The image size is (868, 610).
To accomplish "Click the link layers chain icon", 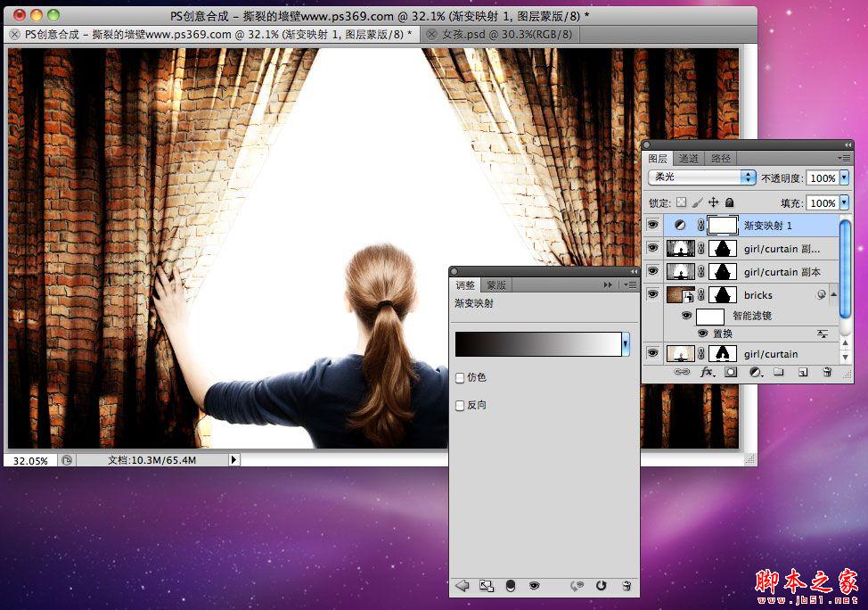I will (x=682, y=372).
